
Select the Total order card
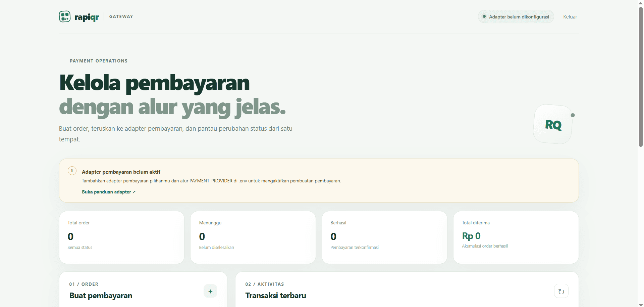122,237
